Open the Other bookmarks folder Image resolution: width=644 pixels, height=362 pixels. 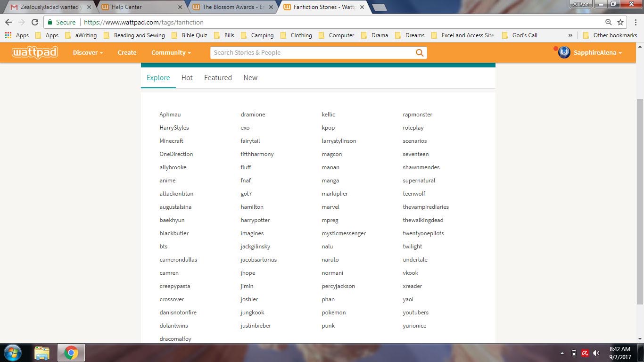610,35
